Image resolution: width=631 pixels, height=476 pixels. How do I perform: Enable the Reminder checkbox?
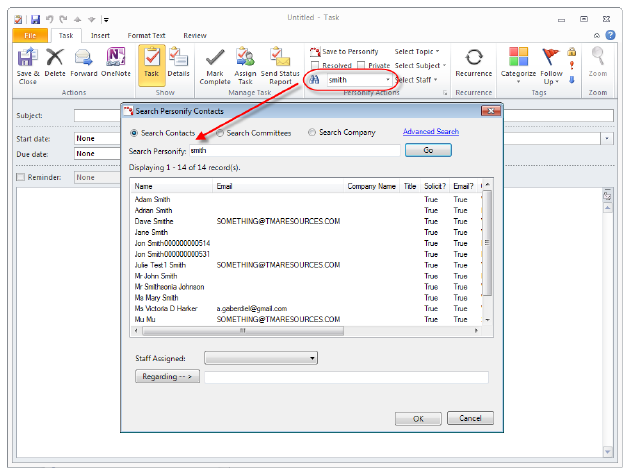21,177
